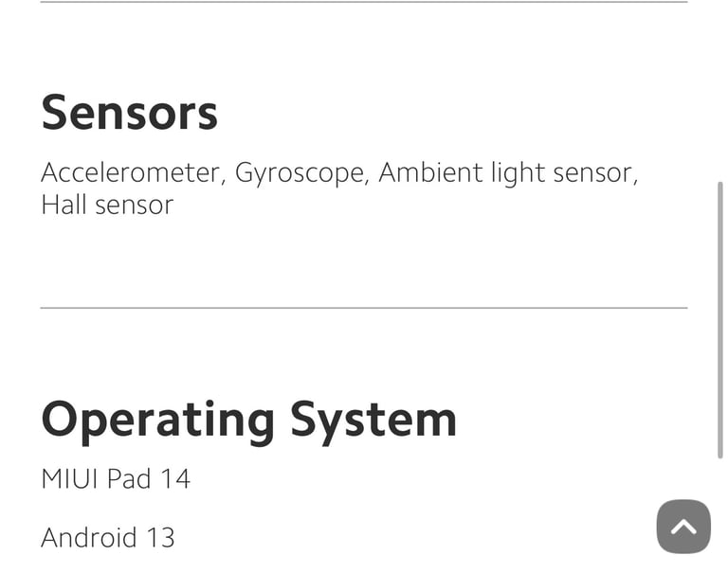The height and width of the screenshot is (573, 728).
Task: Click the number 14 after MIUI Pad
Action: point(175,479)
